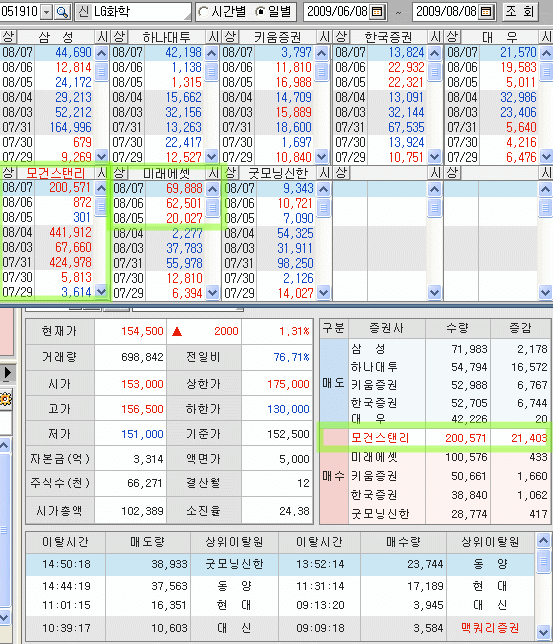Viewport: 553px width, 644px height.
Task: Click the 신 button beside LG화학
Action: pyautogui.click(x=83, y=12)
